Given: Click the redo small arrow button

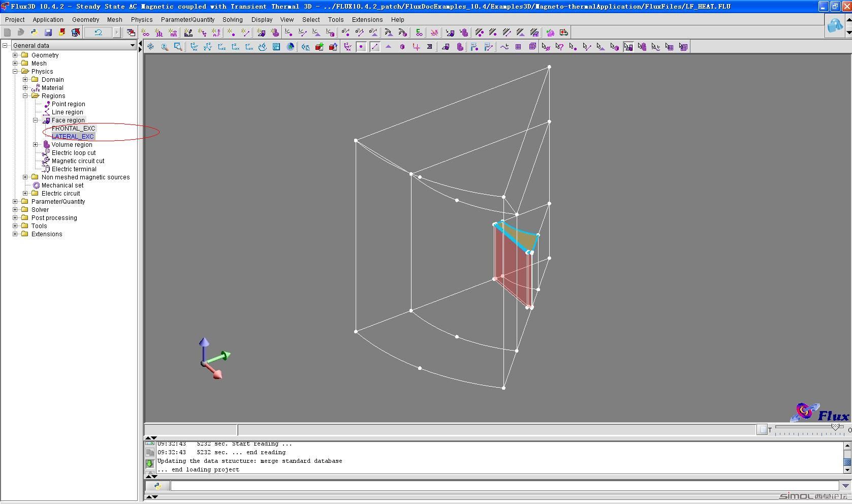Looking at the screenshot, I should tap(116, 33).
